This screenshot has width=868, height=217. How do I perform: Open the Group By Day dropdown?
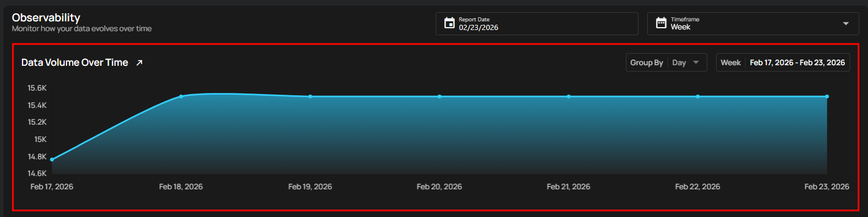coord(666,62)
